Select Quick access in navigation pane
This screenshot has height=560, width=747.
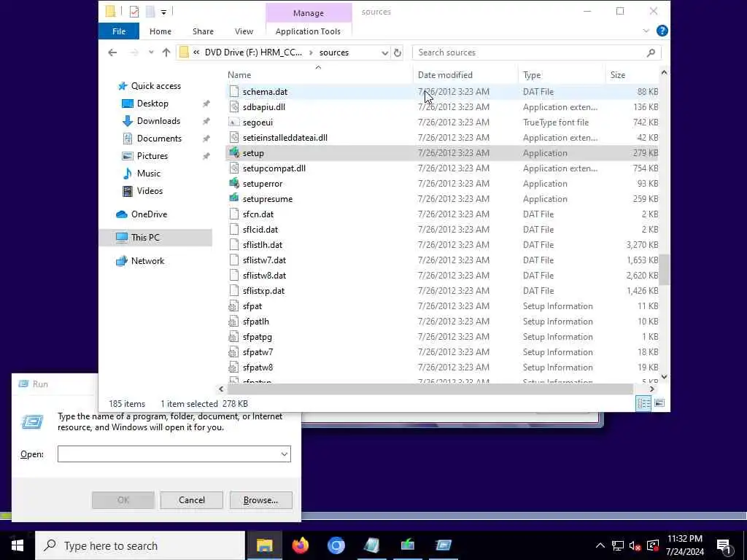(x=156, y=86)
